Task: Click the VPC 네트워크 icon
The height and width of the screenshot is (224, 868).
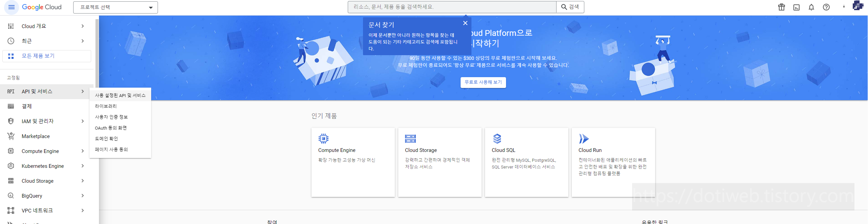Action: 11,210
